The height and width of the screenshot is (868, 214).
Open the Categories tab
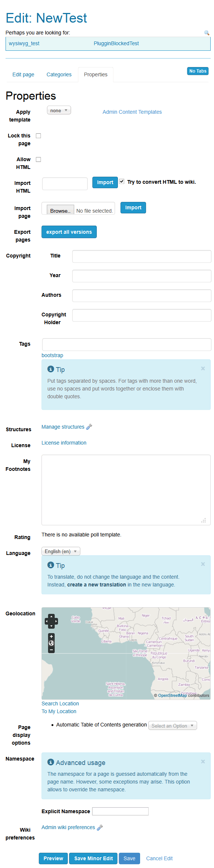[x=59, y=74]
